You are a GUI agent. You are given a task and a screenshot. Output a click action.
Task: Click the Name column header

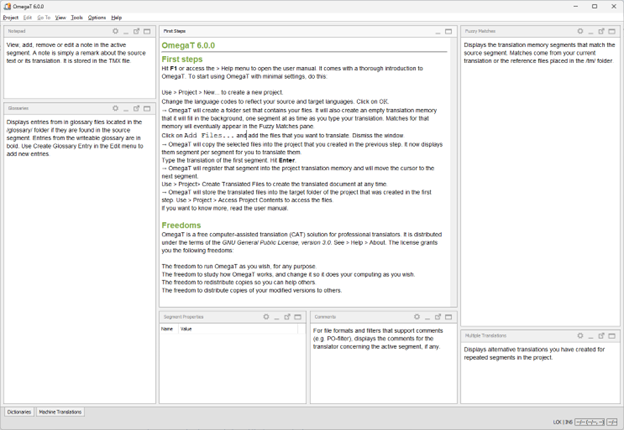(169, 329)
